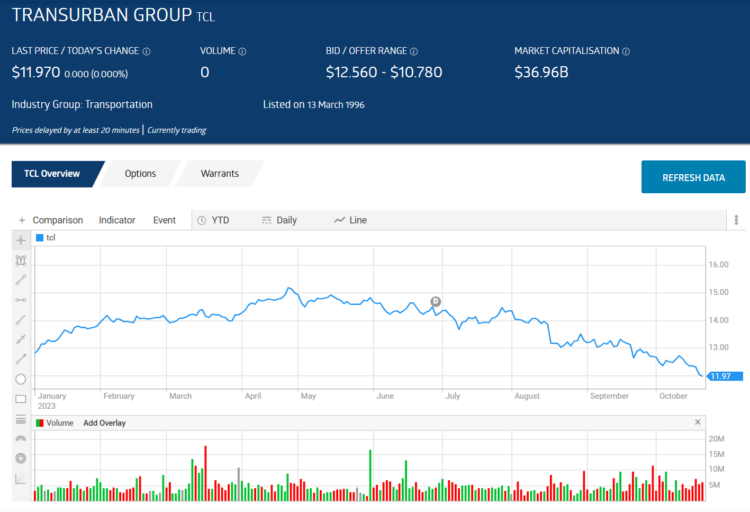Click the $12.560 - $10.780 bid/offer value

click(384, 72)
